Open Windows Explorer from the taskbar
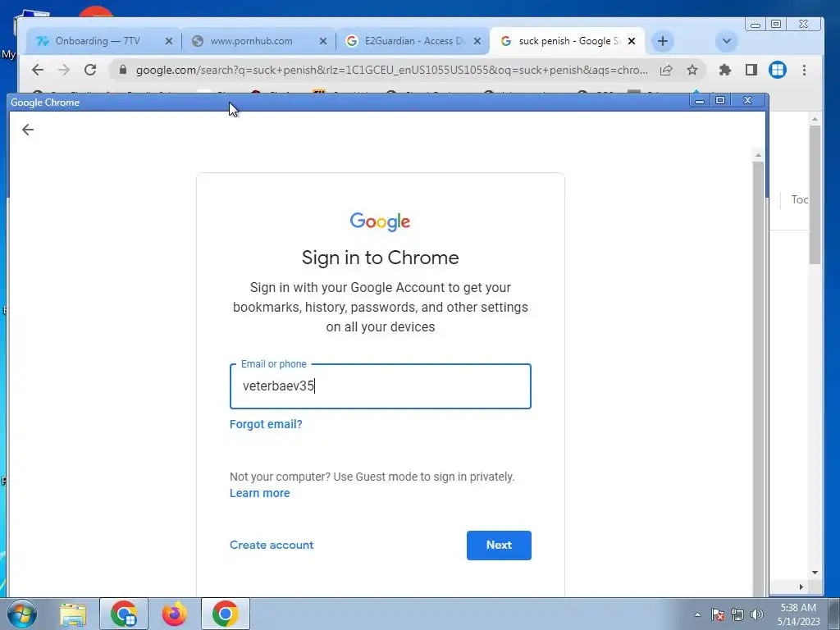840x630 pixels. [73, 614]
